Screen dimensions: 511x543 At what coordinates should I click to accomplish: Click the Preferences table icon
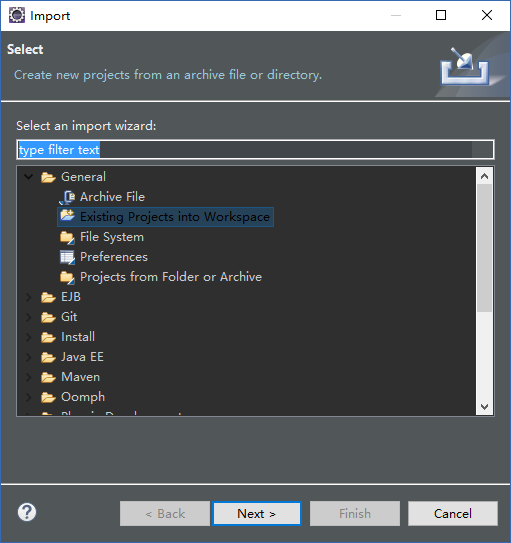click(67, 257)
